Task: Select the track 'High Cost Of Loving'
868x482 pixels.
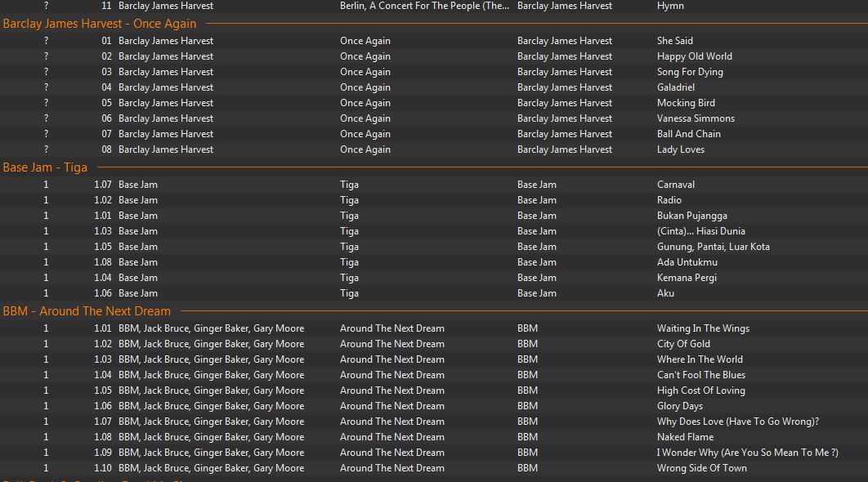Action: (700, 391)
